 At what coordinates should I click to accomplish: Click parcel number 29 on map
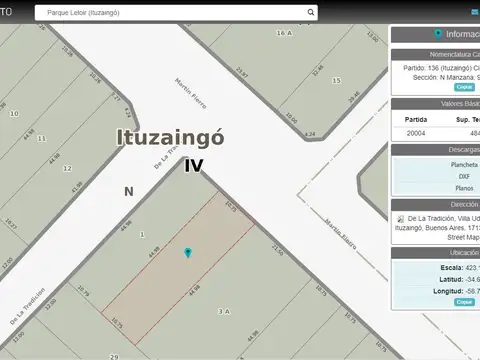(x=114, y=357)
